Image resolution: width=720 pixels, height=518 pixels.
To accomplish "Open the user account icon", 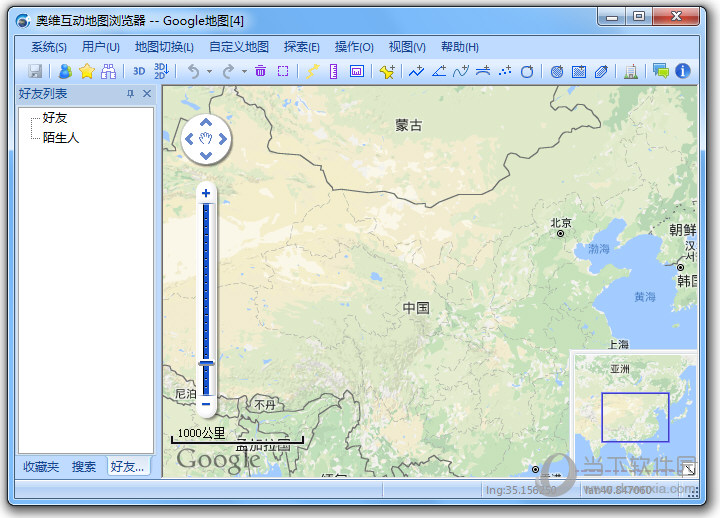I will (x=65, y=71).
